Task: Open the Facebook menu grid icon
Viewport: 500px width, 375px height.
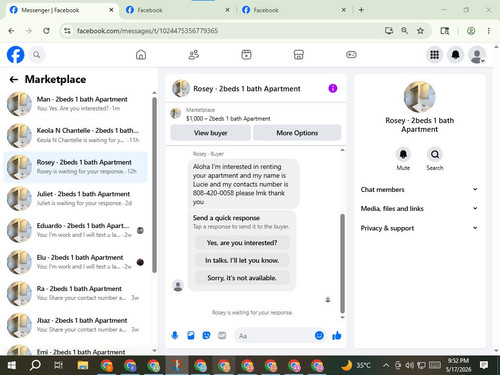Action: coord(434,55)
